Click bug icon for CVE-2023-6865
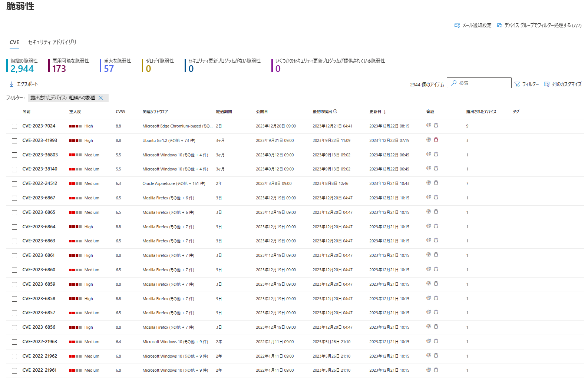588x378 pixels. (436, 212)
